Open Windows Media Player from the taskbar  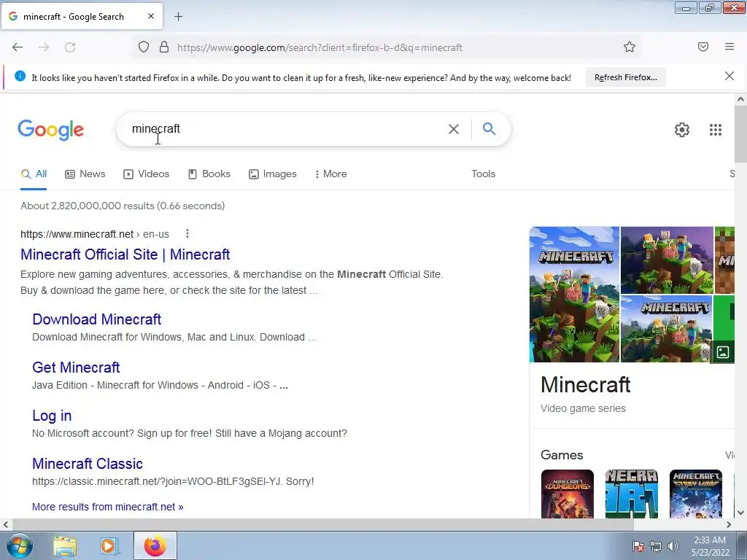(x=109, y=546)
